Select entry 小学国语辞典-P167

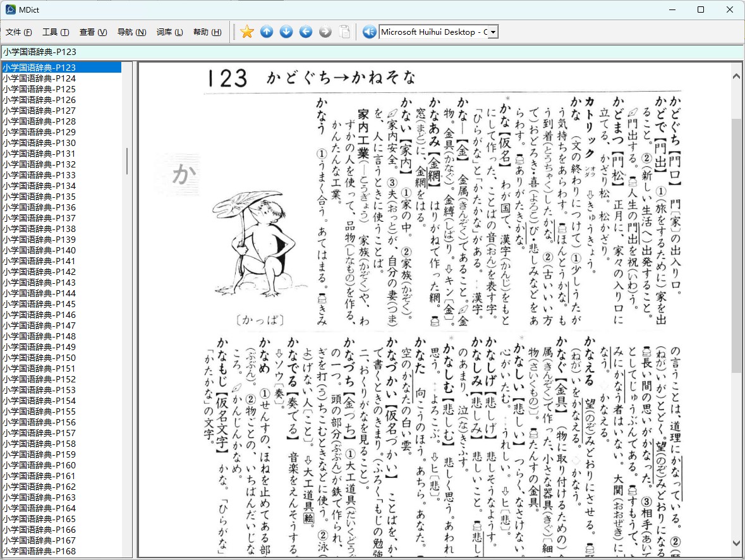61,540
